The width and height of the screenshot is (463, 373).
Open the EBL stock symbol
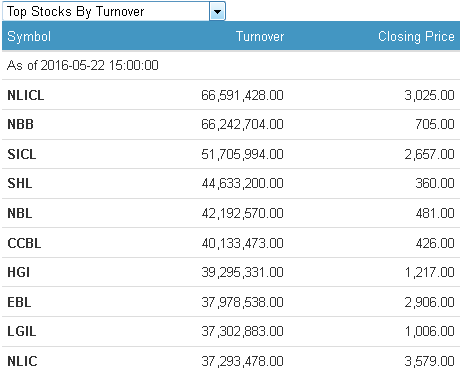coord(19,302)
